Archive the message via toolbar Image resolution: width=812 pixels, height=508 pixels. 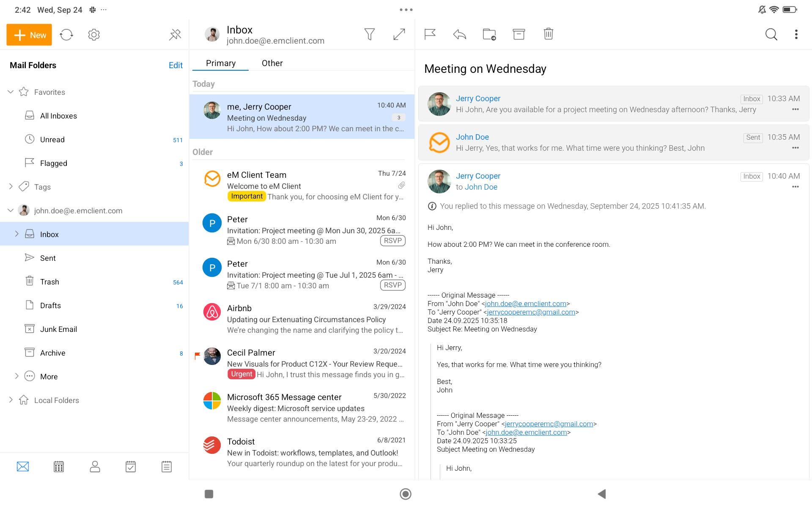(518, 34)
